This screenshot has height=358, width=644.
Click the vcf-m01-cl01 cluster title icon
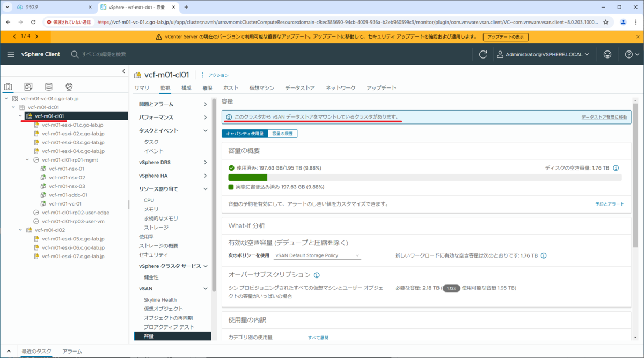click(x=138, y=75)
